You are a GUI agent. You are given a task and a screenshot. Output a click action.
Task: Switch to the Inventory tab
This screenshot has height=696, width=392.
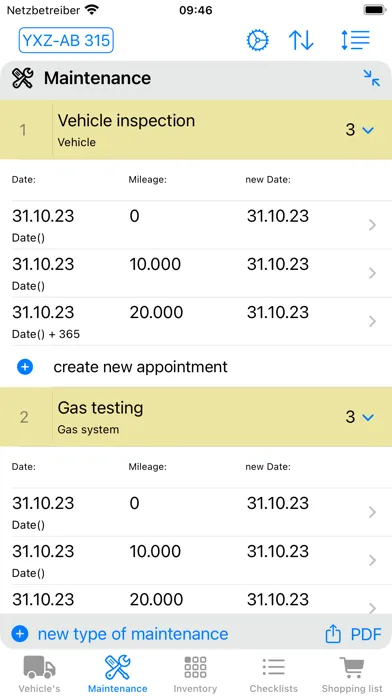pyautogui.click(x=195, y=674)
